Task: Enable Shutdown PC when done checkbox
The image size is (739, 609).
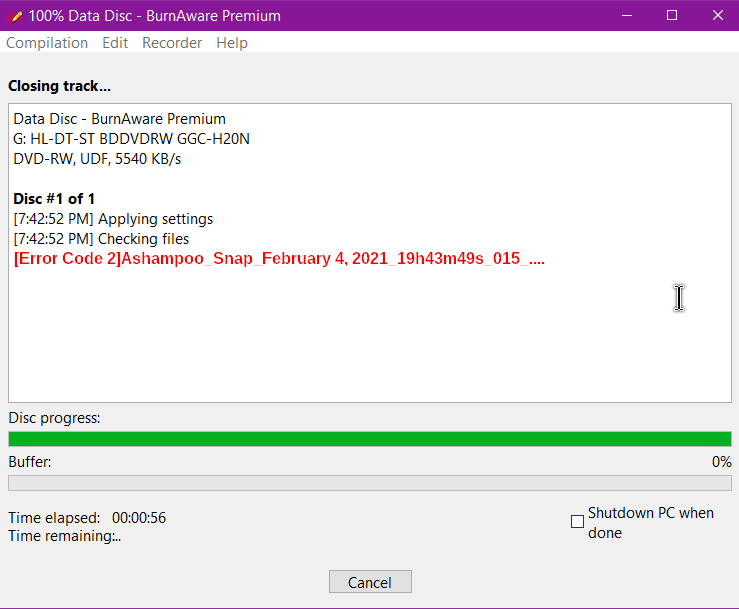Action: [577, 522]
